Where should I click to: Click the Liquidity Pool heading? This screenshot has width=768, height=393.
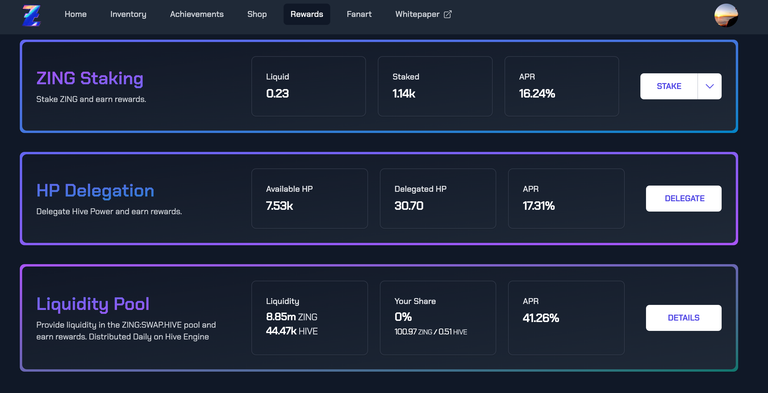click(93, 304)
